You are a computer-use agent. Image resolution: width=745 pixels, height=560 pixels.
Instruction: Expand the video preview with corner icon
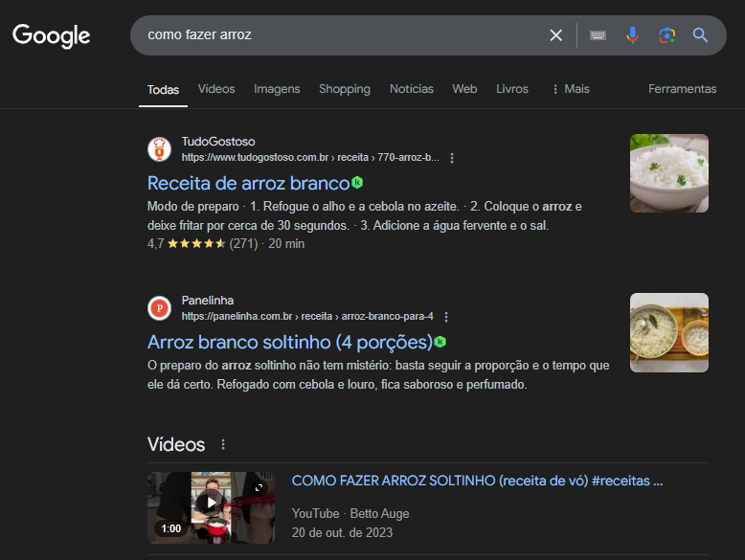(259, 488)
